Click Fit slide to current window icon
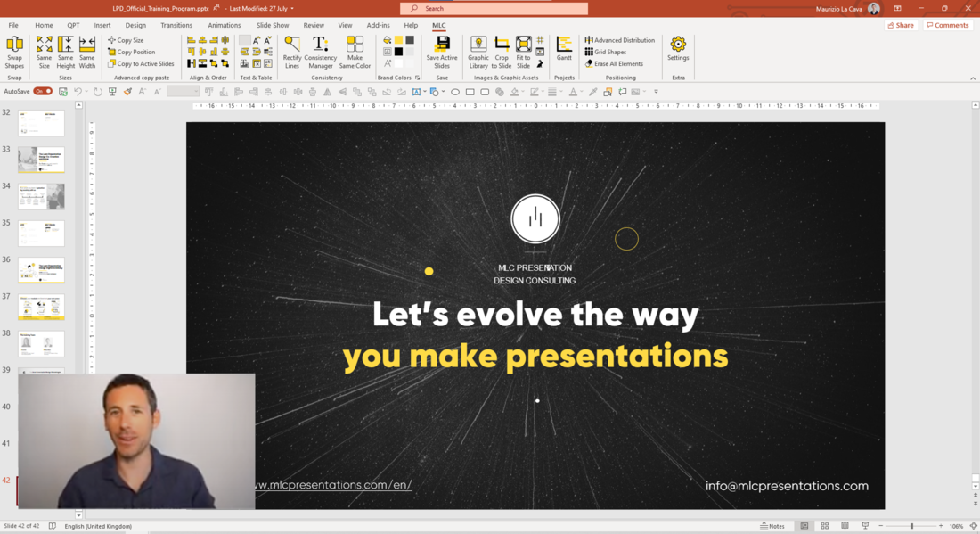The image size is (980, 534). pyautogui.click(x=973, y=526)
